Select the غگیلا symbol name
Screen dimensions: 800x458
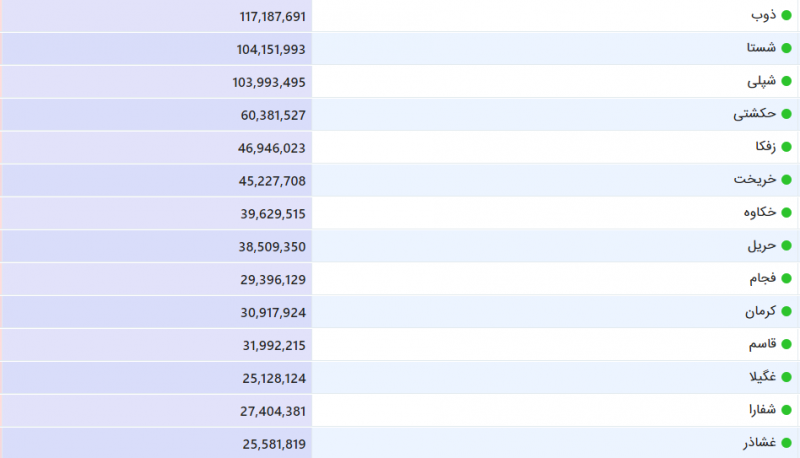click(x=762, y=377)
